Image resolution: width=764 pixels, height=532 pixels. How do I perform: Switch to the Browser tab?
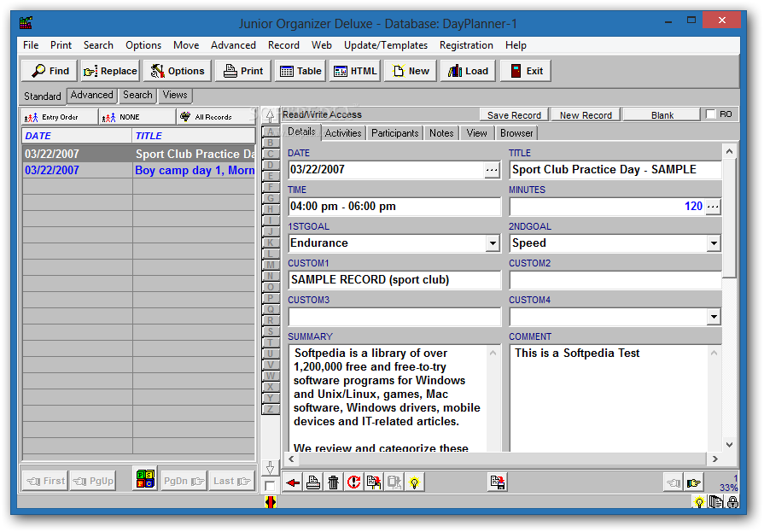pyautogui.click(x=516, y=133)
